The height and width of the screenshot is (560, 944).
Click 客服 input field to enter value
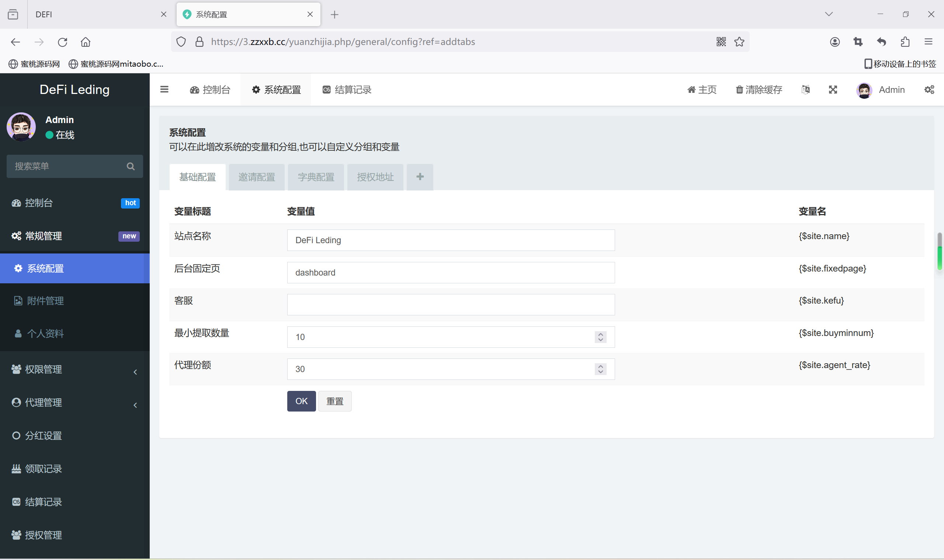coord(450,305)
